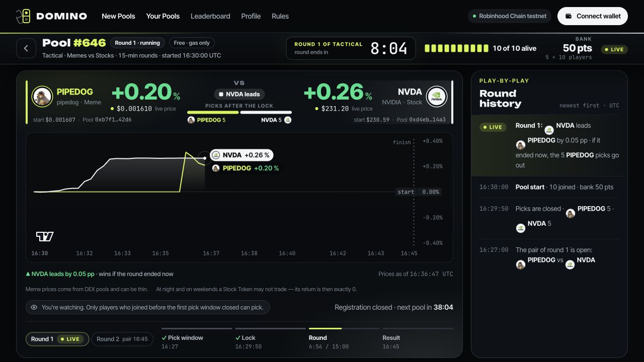Go back using the arrow button

pos(26,49)
